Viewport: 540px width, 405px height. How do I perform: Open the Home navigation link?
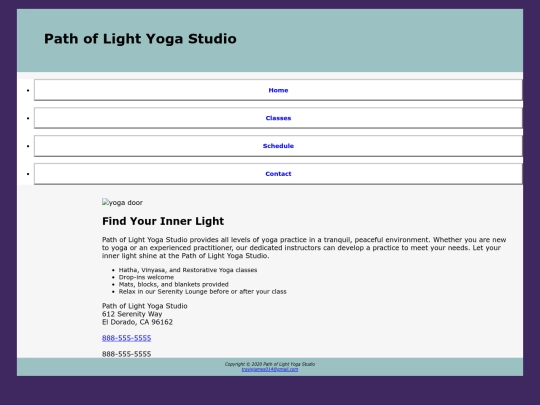(x=278, y=90)
